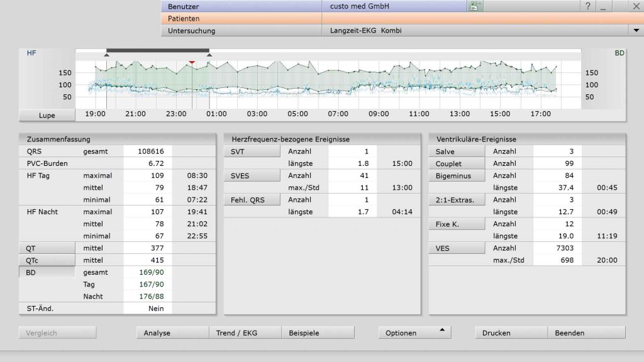Viewport: 644px width, 362px height.
Task: Click Bigeminus längste time 00:45
Action: pos(607,187)
